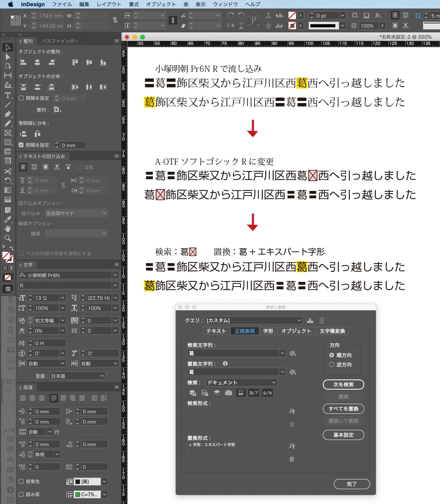Image resolution: width=440 pixels, height=504 pixels.
Task: Select the Pencil tool
Action: click(8, 123)
